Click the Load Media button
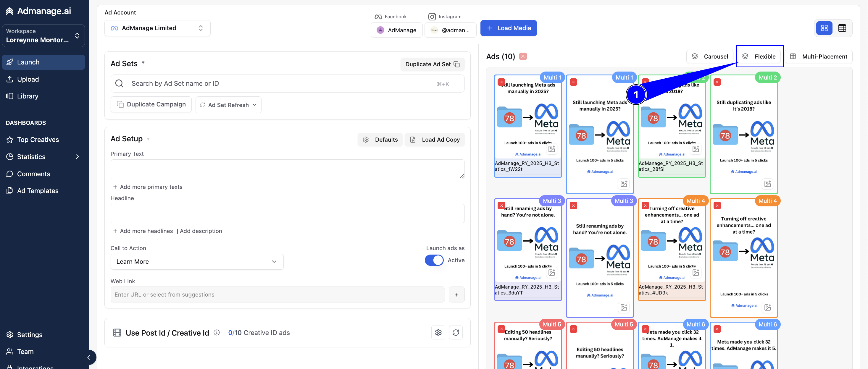868x369 pixels. 509,28
